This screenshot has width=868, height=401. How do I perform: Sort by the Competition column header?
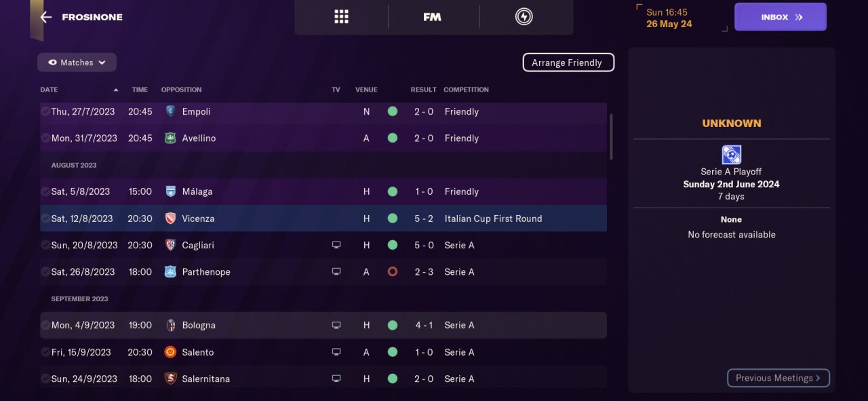[x=466, y=90]
